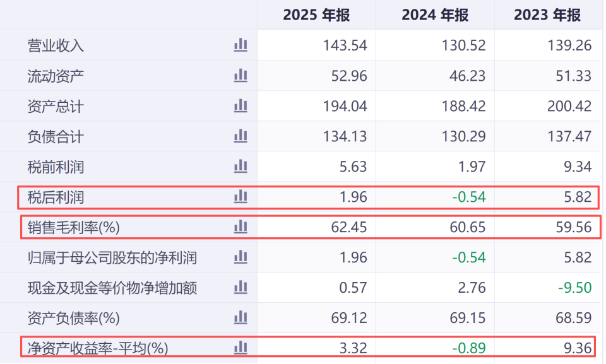
Task: Click the 资产总计 row label
Action: [x=56, y=106]
